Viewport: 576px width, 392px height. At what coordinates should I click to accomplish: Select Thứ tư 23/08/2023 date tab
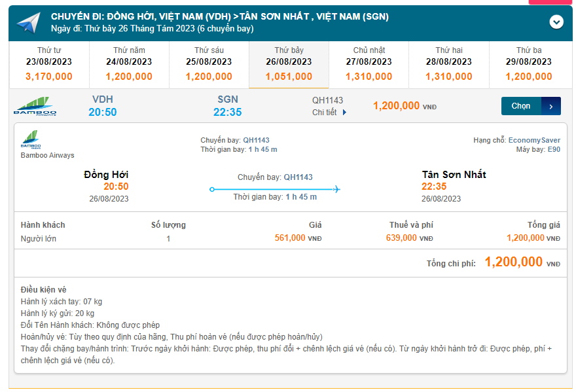click(49, 63)
